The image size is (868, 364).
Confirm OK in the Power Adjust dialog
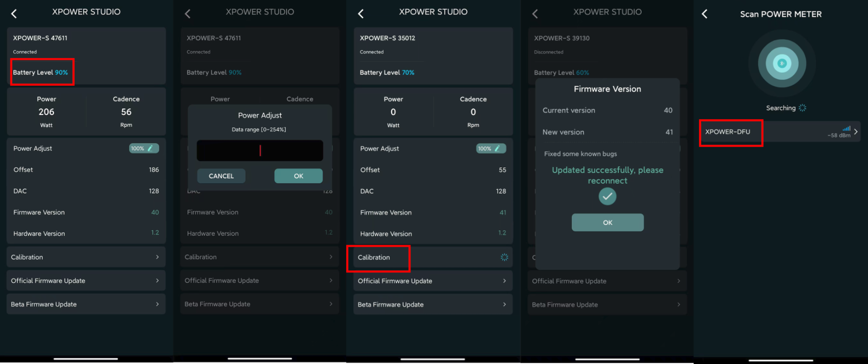tap(298, 176)
